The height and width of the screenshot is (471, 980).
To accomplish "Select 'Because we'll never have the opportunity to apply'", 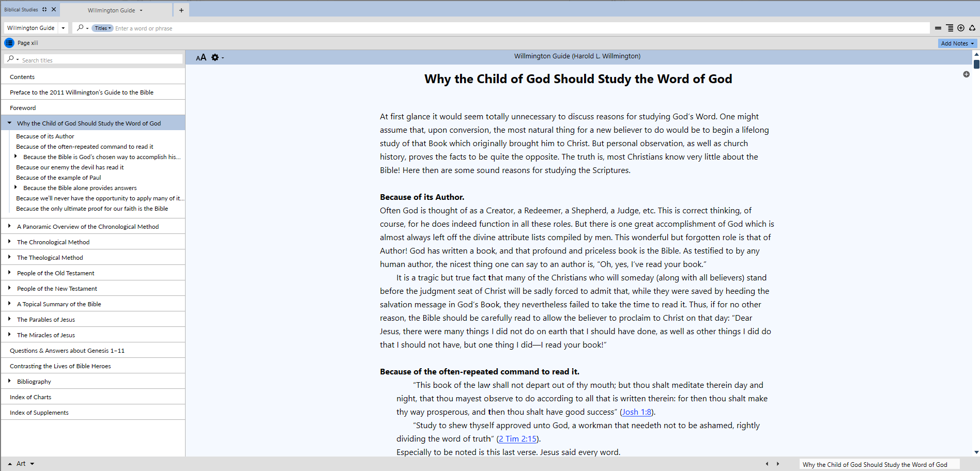I will coord(100,198).
